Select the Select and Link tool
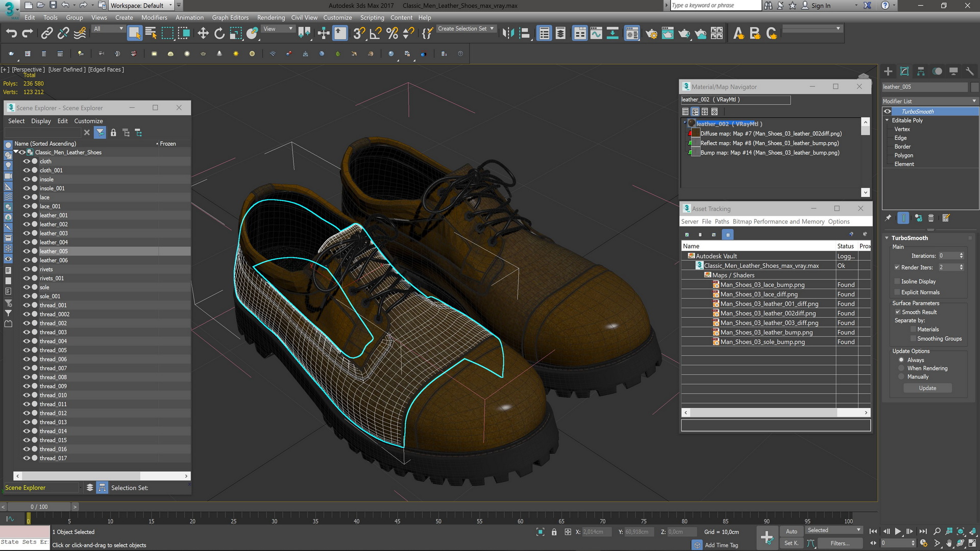The width and height of the screenshot is (980, 551). [x=46, y=34]
